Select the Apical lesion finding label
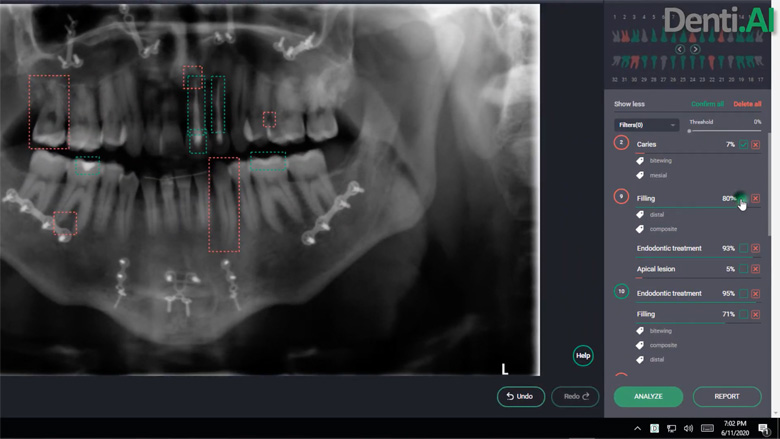The width and height of the screenshot is (780, 439). 656,269
